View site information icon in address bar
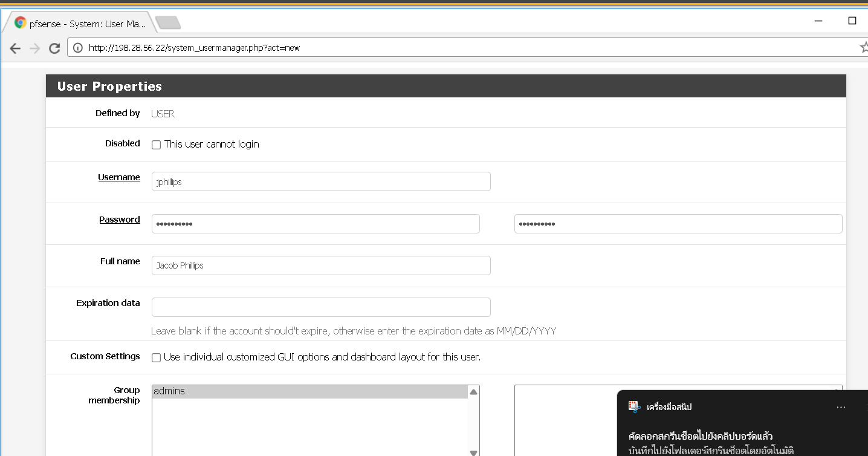Screen dimensions: 868x456 tap(78, 48)
